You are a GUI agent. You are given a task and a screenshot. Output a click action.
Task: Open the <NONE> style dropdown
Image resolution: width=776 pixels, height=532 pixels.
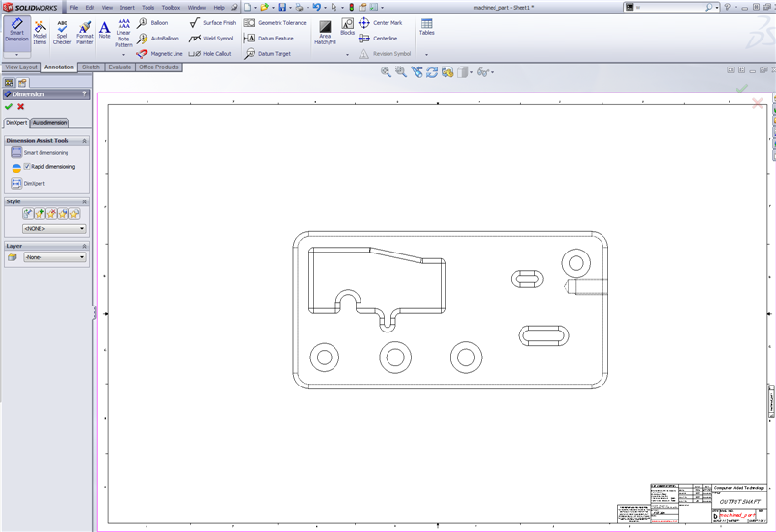click(x=54, y=228)
